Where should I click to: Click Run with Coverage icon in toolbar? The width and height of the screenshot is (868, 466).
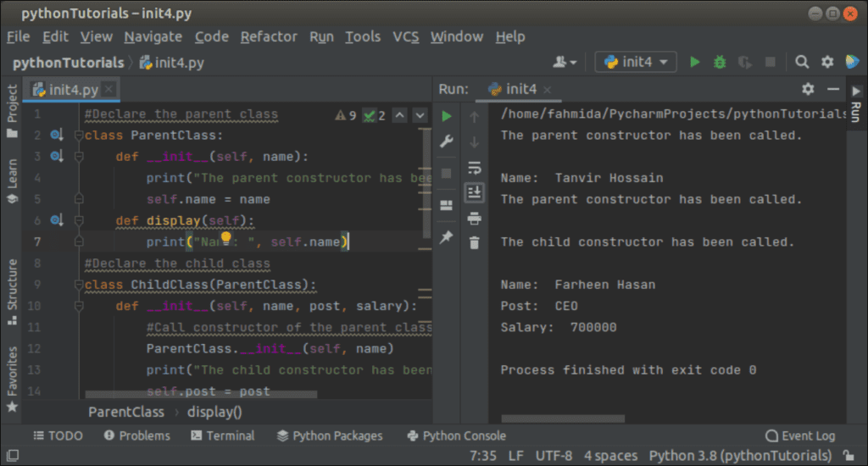[x=745, y=62]
